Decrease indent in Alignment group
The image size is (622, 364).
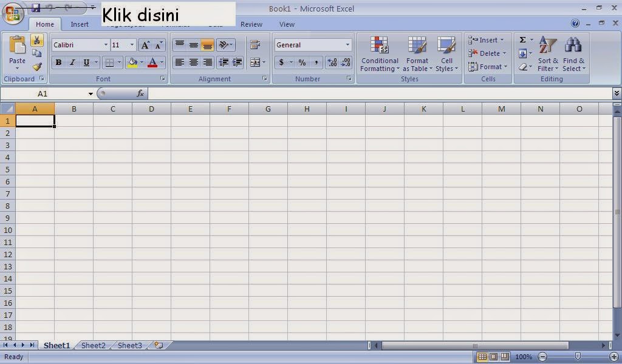(224, 62)
